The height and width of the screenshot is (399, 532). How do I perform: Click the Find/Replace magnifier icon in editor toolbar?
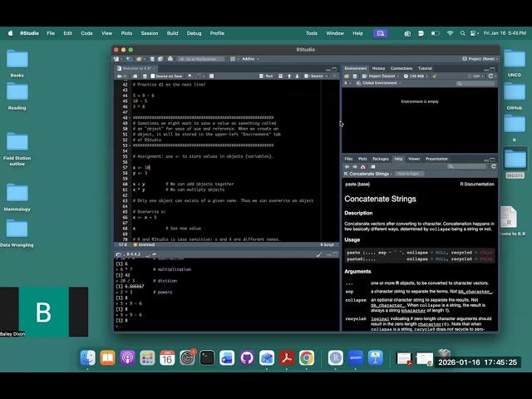tap(190, 76)
